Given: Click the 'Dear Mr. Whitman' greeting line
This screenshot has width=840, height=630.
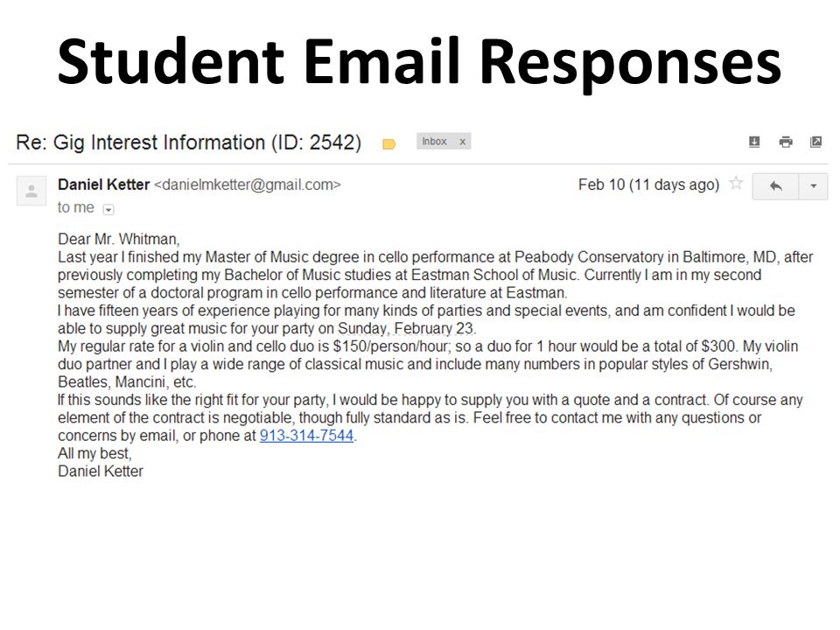Looking at the screenshot, I should pyautogui.click(x=118, y=239).
